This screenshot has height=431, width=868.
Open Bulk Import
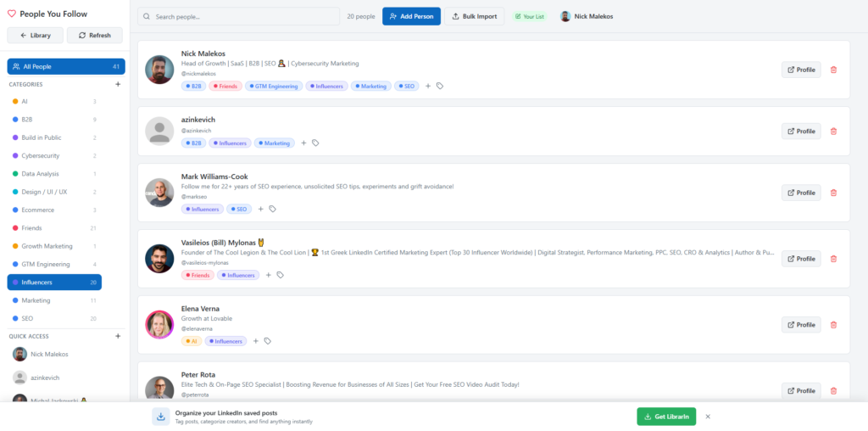click(474, 16)
